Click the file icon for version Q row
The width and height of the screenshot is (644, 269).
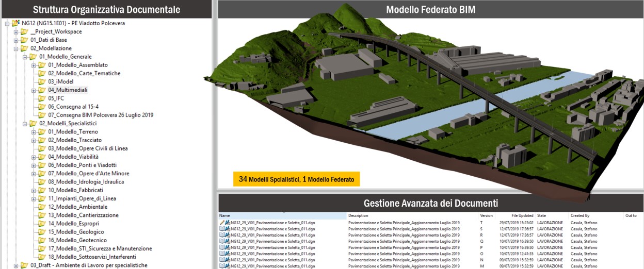coord(227,241)
